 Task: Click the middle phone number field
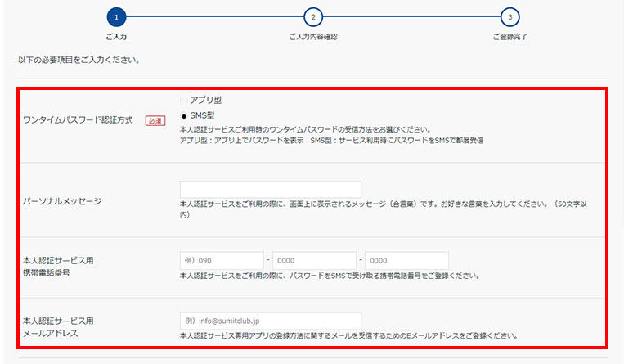pos(314,261)
